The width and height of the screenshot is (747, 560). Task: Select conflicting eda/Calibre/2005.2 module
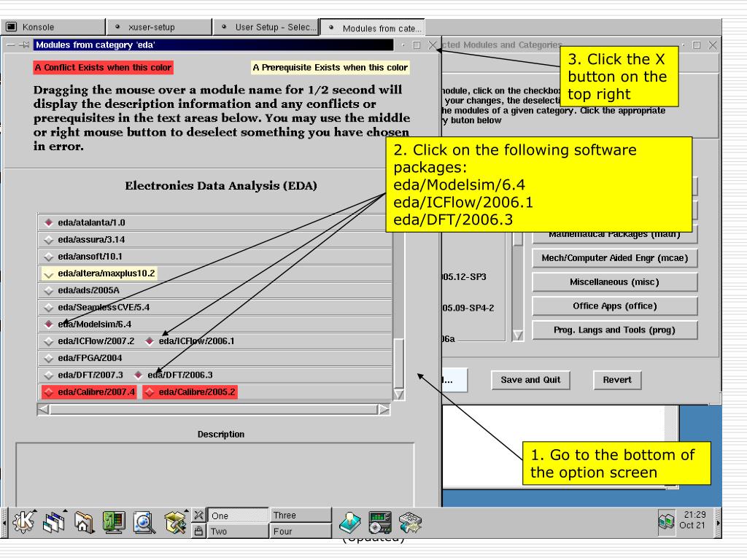190,392
